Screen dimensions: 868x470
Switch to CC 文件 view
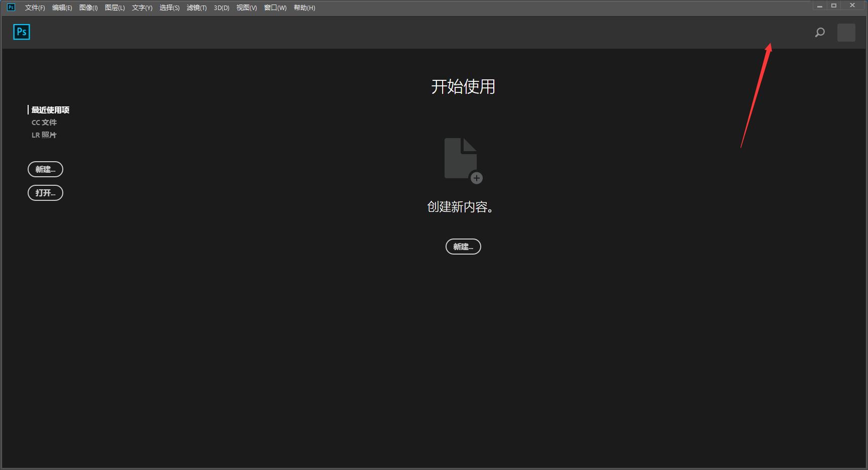click(44, 122)
